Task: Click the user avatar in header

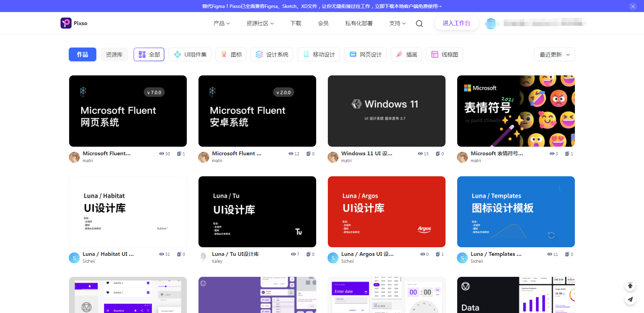Action: (x=491, y=23)
